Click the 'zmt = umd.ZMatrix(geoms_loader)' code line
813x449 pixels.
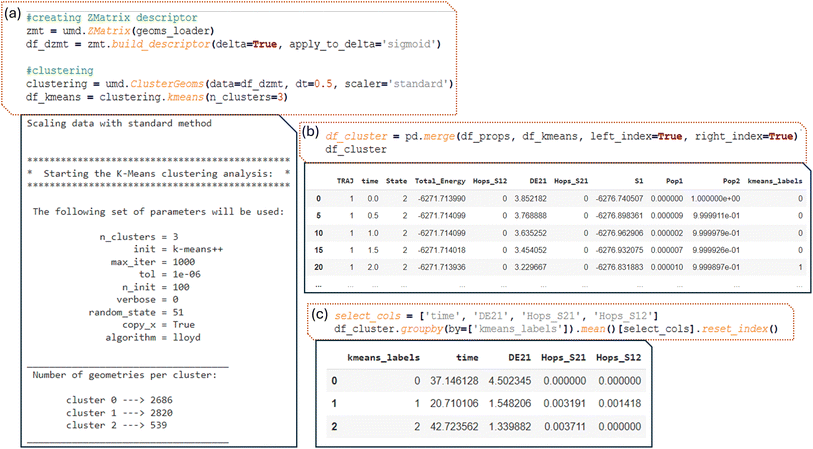pyautogui.click(x=120, y=31)
